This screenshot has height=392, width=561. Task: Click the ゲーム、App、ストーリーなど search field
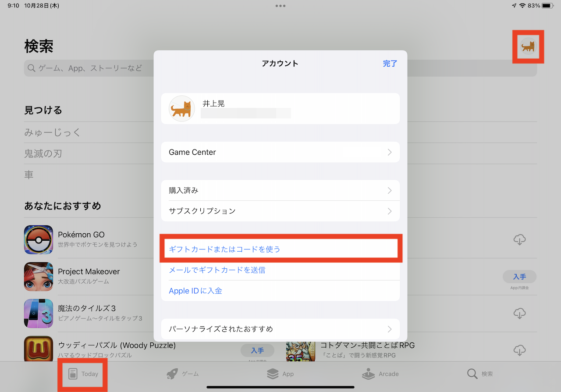pyautogui.click(x=280, y=68)
